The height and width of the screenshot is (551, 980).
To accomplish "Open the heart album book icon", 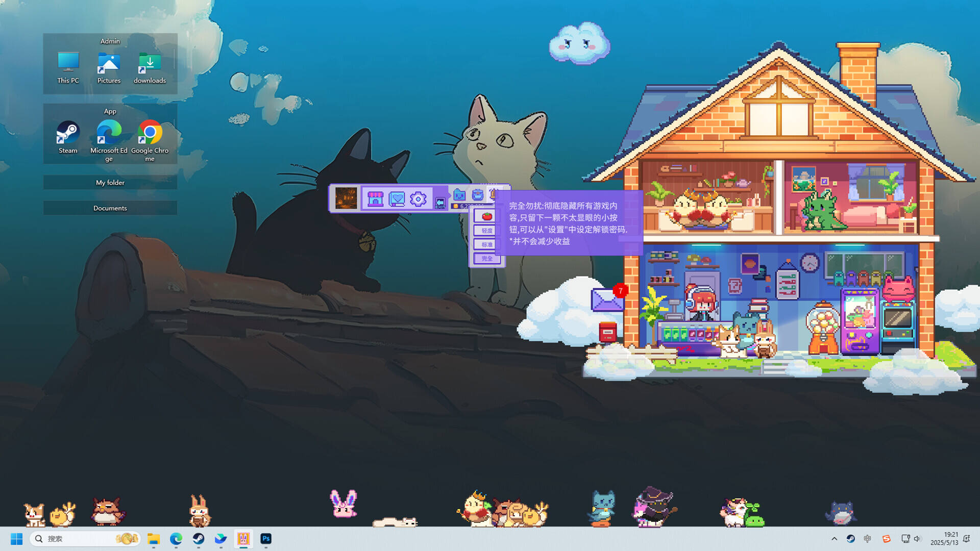I will pyautogui.click(x=397, y=198).
